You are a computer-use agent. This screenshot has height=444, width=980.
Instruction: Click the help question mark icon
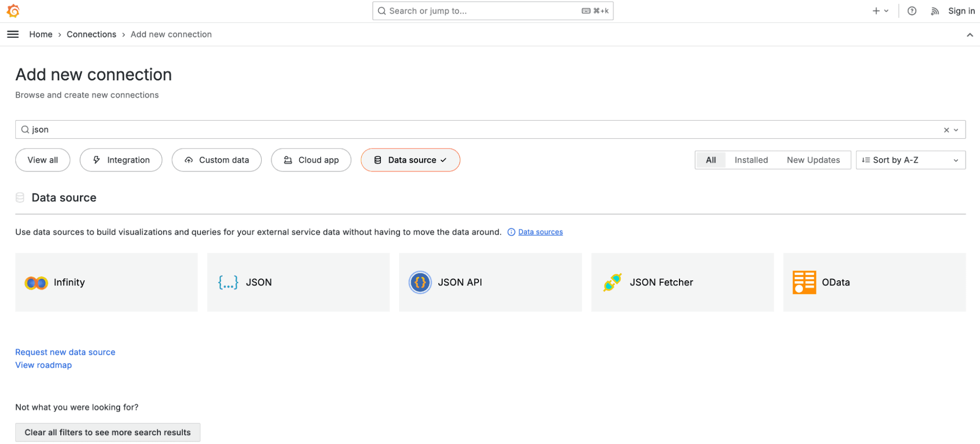tap(912, 11)
